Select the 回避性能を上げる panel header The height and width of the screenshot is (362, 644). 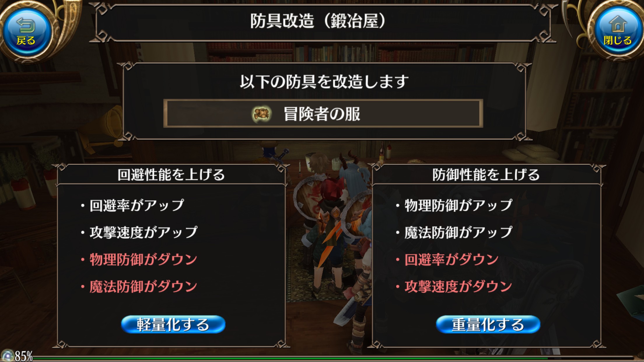(x=171, y=175)
